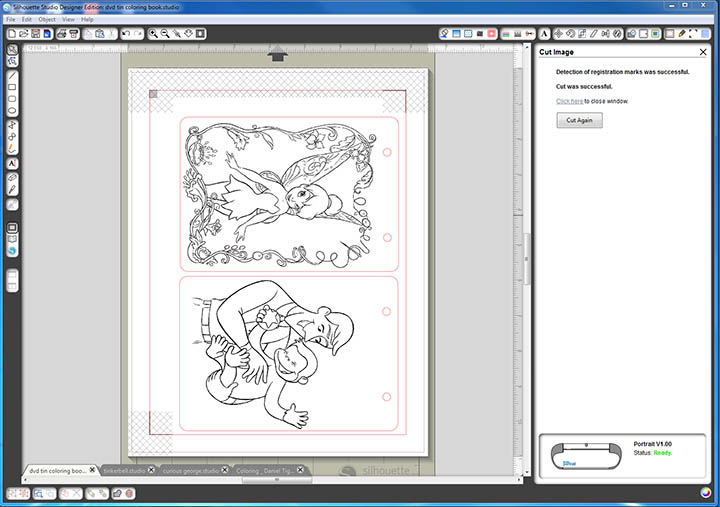The width and height of the screenshot is (720, 507).
Task: Select the Draw a Polygon tool
Action: tap(12, 125)
